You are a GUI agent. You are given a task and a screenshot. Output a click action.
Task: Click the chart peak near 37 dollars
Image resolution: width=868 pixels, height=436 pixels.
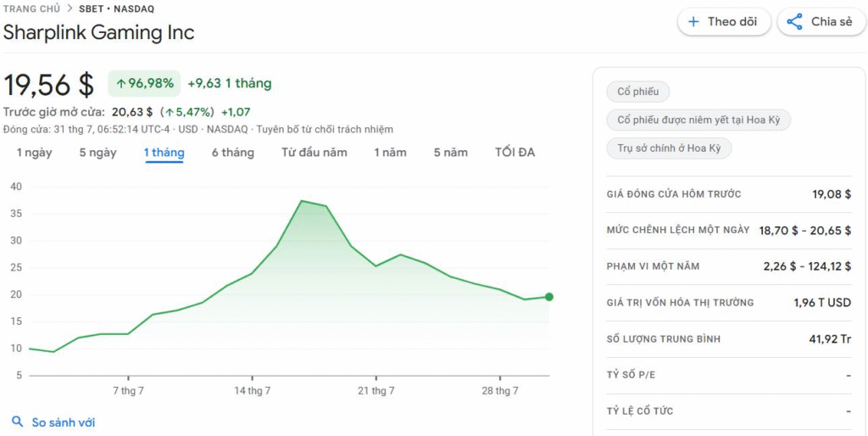click(x=302, y=200)
